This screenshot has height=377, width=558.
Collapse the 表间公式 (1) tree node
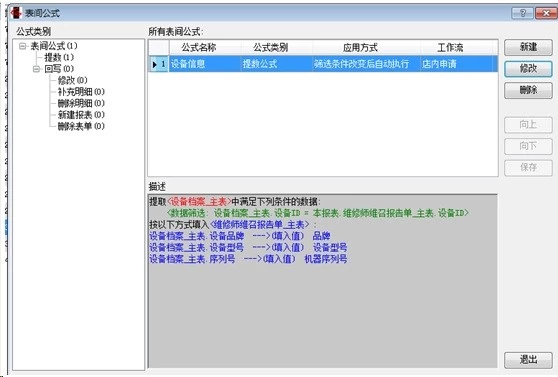tap(23, 46)
